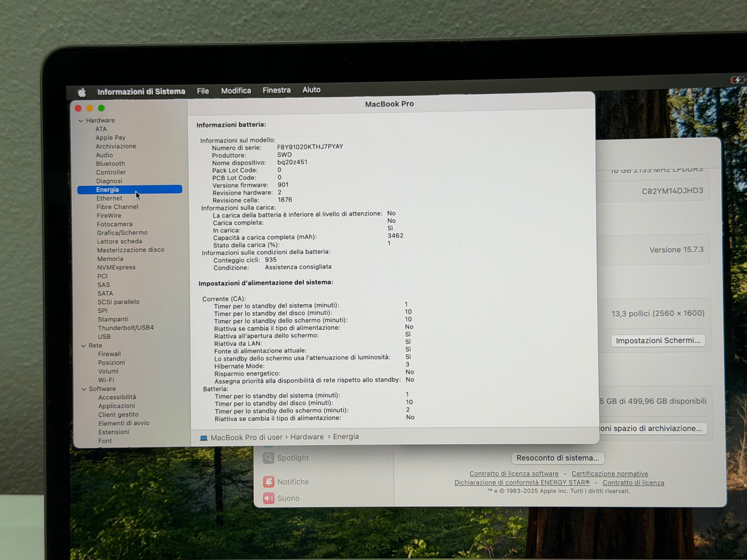The image size is (747, 560).
Task: Select Archiviazione in the sidebar
Action: (116, 146)
